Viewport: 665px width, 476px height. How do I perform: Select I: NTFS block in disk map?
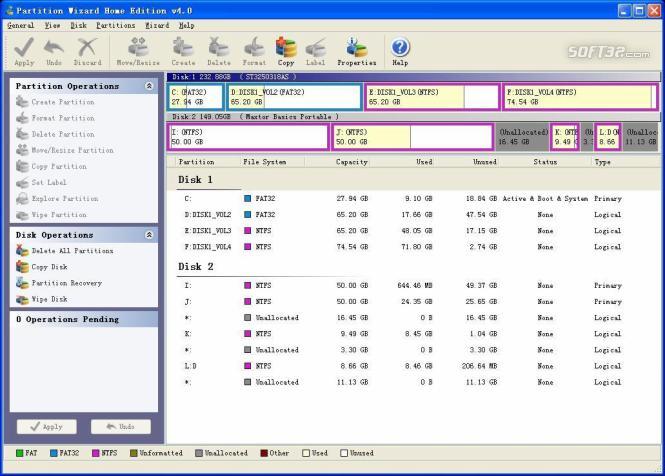point(249,137)
